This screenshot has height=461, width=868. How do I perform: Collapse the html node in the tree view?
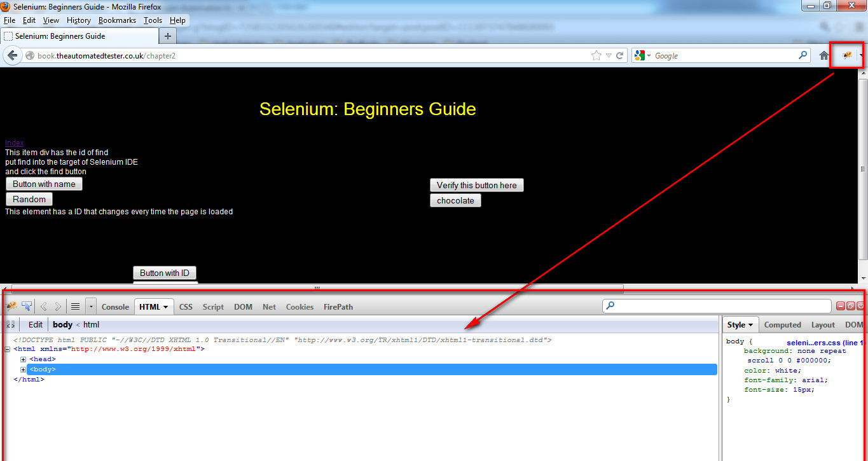pyautogui.click(x=6, y=348)
